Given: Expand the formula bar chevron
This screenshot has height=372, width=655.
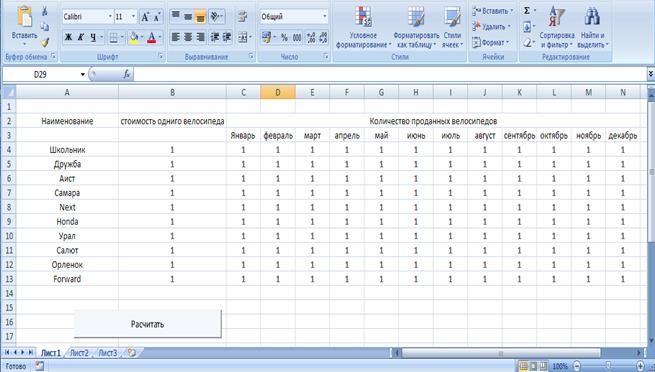Looking at the screenshot, I should click(x=651, y=74).
